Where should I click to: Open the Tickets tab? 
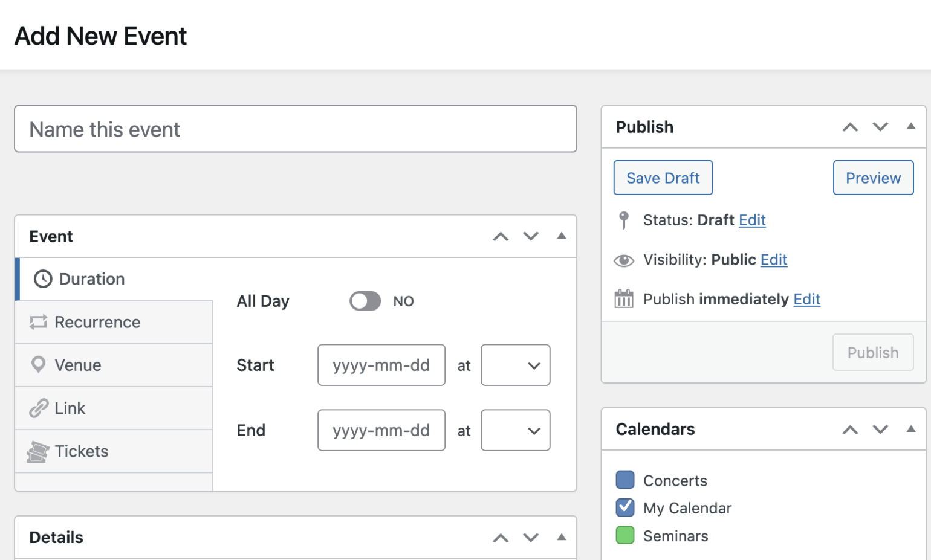tap(114, 451)
